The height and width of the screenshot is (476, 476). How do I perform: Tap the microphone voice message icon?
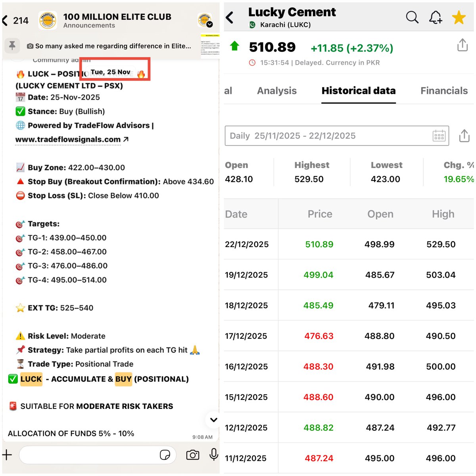[214, 454]
